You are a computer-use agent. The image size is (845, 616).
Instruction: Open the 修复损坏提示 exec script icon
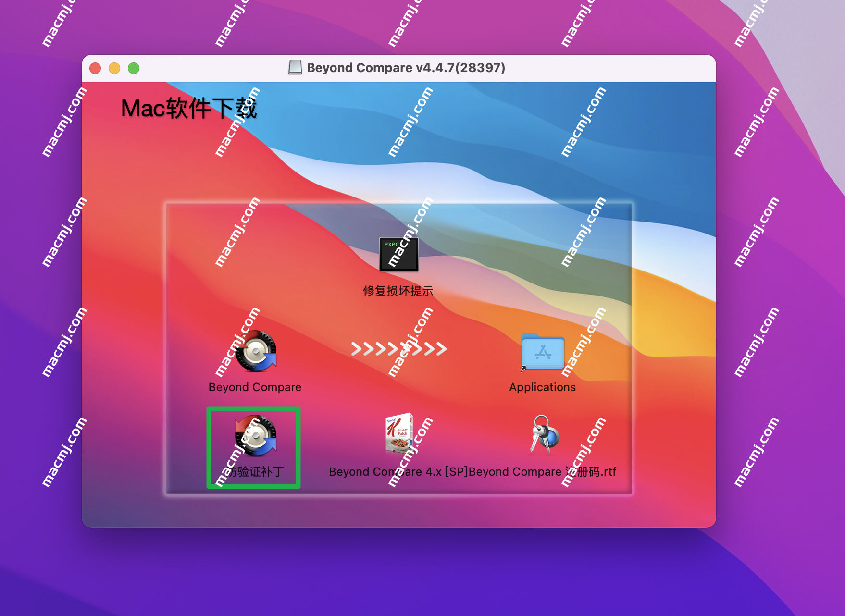click(398, 255)
